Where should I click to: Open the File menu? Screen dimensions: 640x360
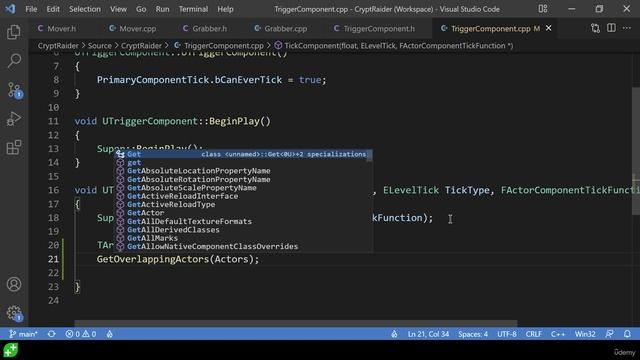(31, 9)
